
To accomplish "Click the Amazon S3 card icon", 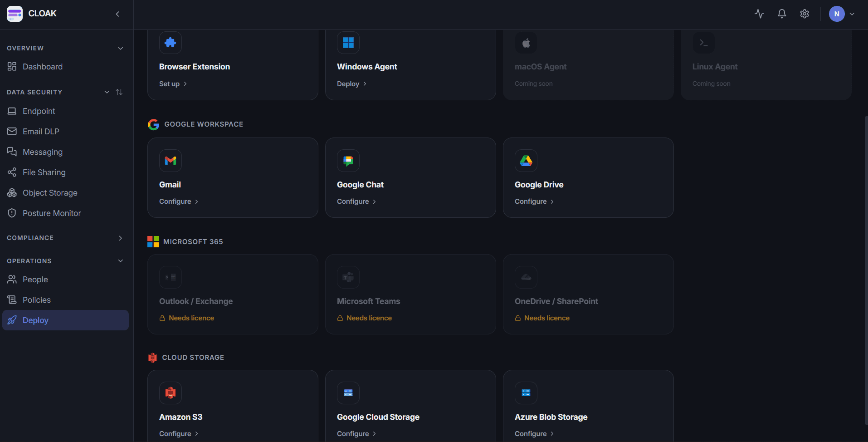I will pyautogui.click(x=171, y=393).
